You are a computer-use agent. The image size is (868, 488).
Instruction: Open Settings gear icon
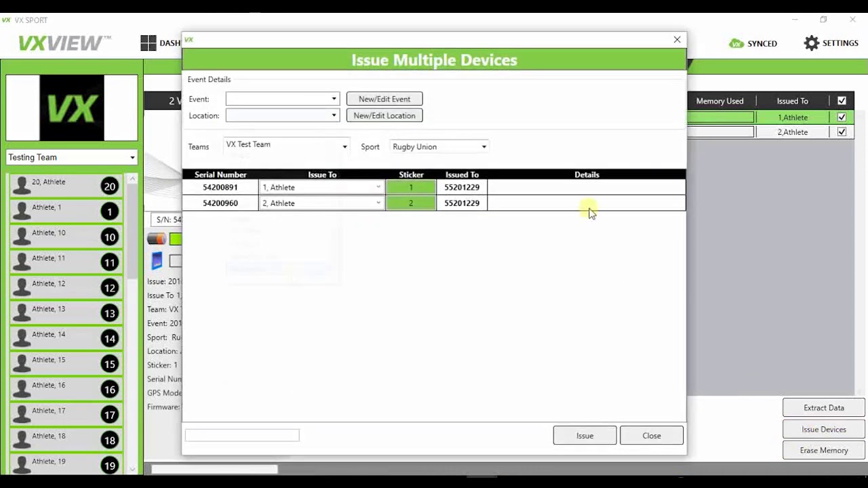tap(812, 43)
